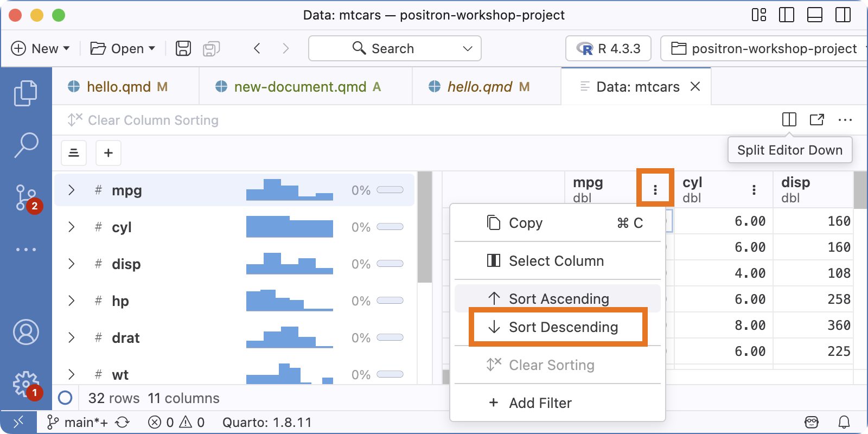Navigate back with the left arrow
The image size is (868, 434).
coord(257,48)
